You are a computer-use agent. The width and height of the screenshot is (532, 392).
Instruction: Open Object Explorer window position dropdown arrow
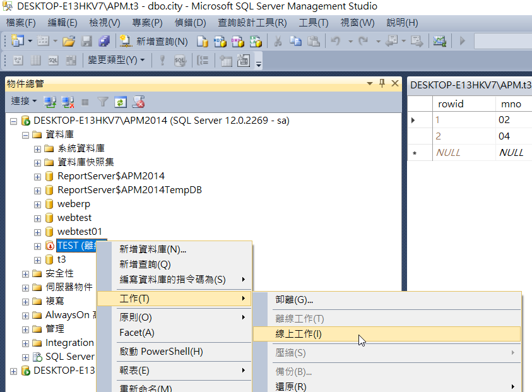tap(370, 83)
